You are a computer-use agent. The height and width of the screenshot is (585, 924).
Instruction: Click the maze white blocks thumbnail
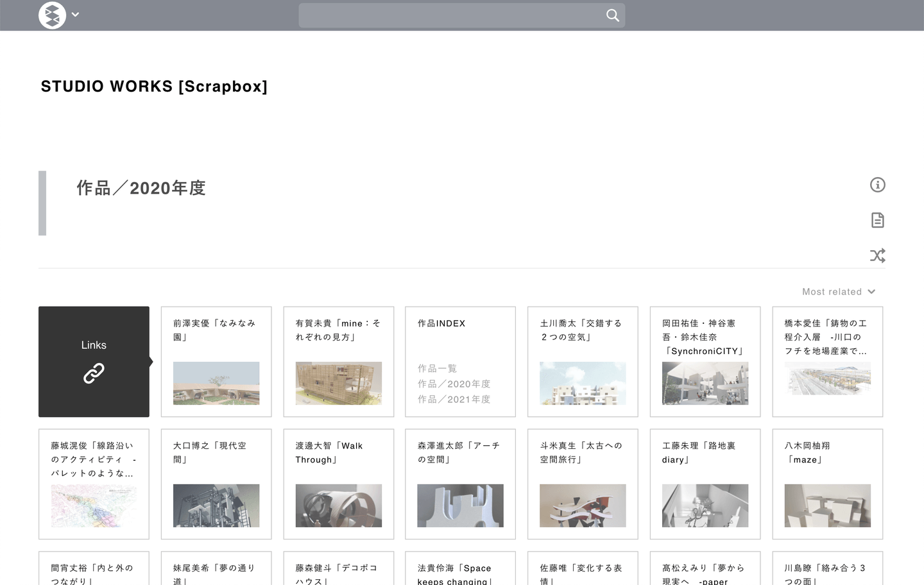[828, 505]
